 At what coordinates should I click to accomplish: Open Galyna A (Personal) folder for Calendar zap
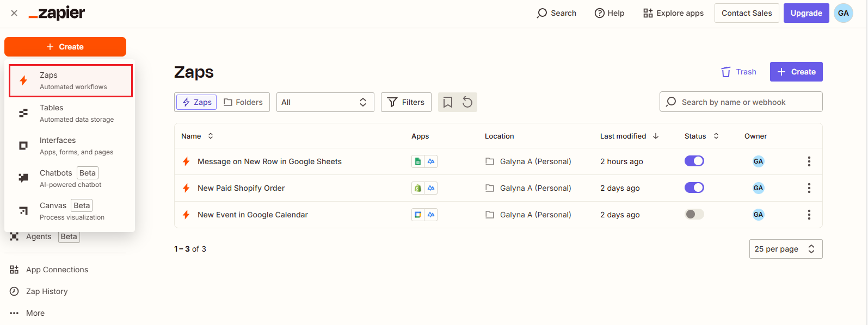pyautogui.click(x=528, y=215)
